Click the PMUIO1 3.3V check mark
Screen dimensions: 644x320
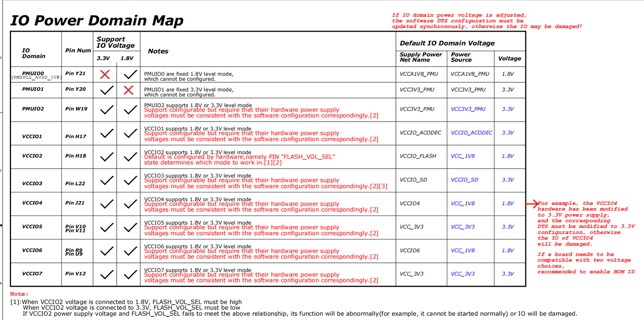click(107, 90)
